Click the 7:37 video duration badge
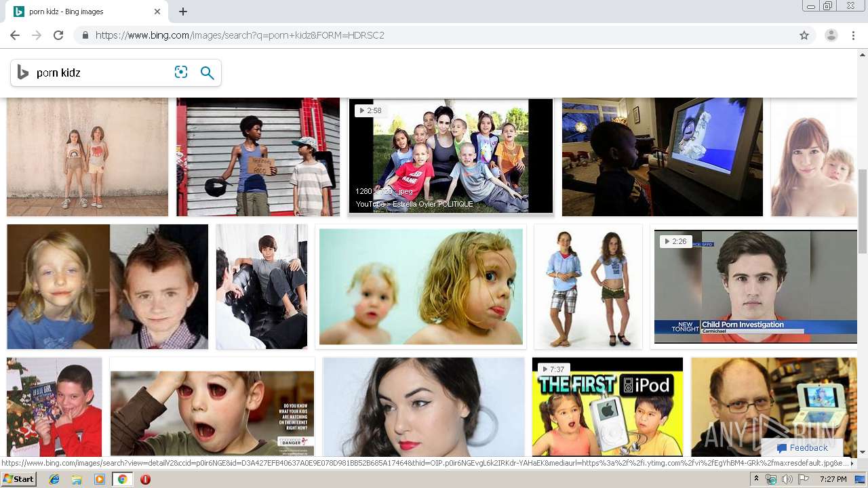The width and height of the screenshot is (868, 488). click(553, 369)
